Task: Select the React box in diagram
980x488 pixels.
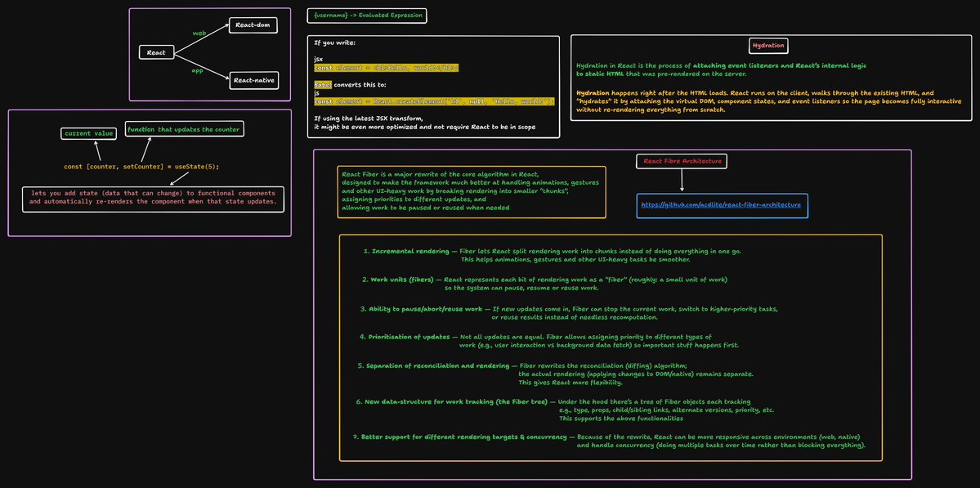Action: point(156,53)
